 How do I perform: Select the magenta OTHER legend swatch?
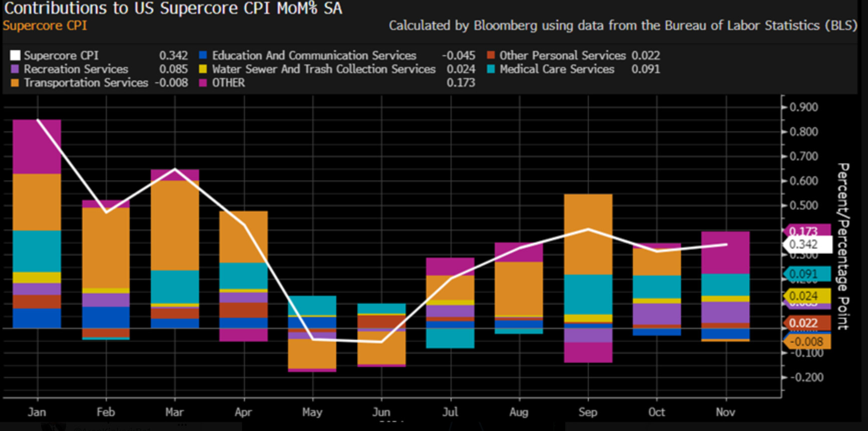pyautogui.click(x=203, y=83)
